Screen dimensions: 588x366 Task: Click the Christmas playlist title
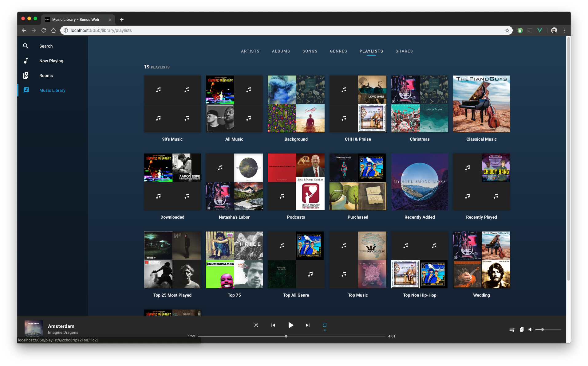pos(420,139)
